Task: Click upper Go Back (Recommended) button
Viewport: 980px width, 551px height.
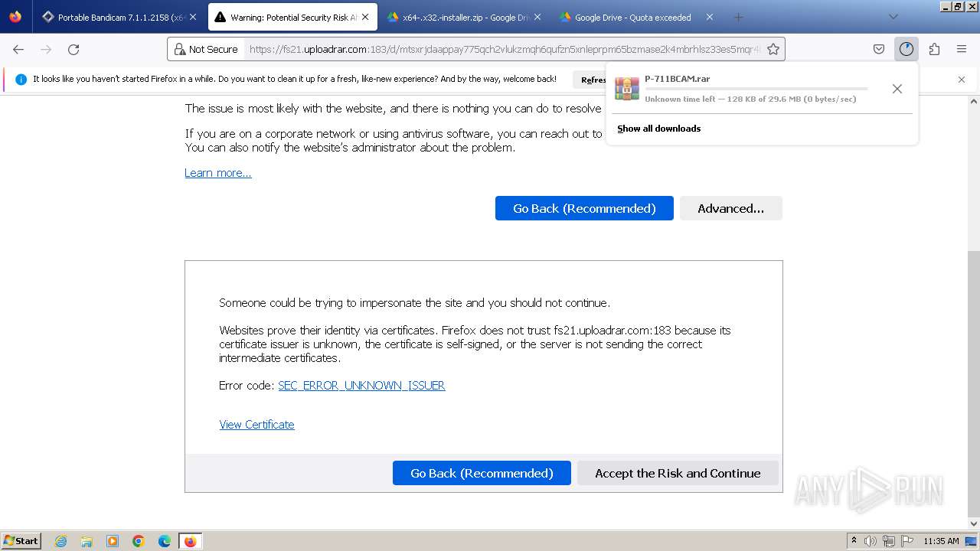Action: point(584,208)
